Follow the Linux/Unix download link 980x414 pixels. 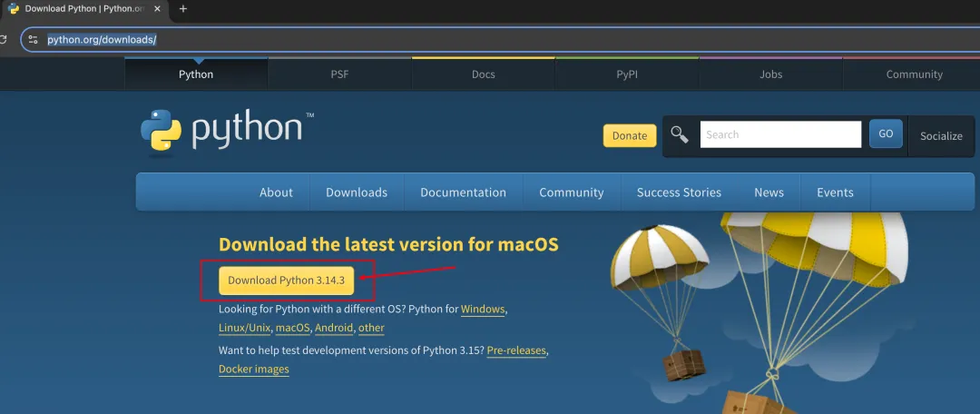pyautogui.click(x=244, y=328)
